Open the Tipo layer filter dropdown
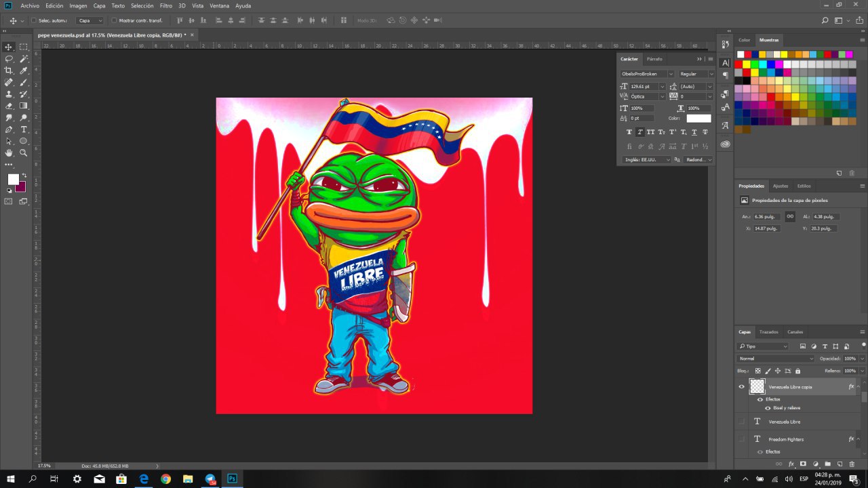The image size is (868, 488). click(x=763, y=346)
